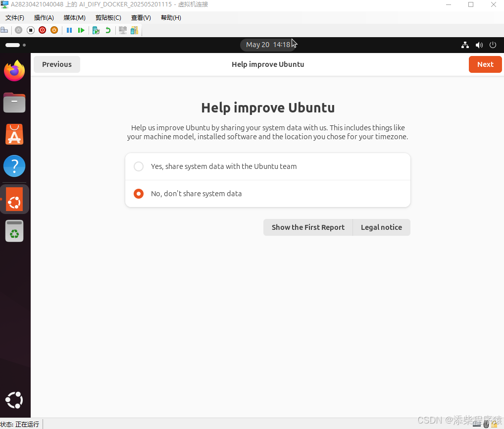Open the 帮助(H) menu
The image size is (504, 429).
click(x=171, y=18)
